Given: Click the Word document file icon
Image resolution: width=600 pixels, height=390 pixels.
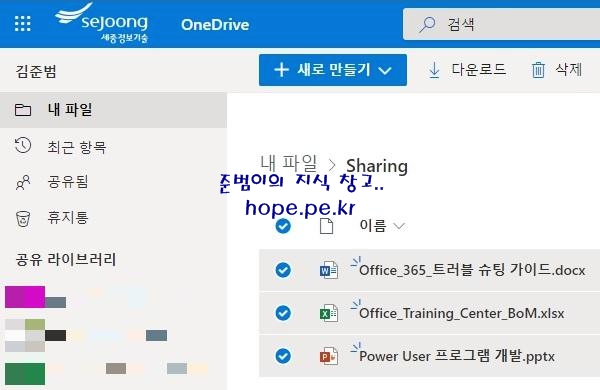Looking at the screenshot, I should (329, 270).
